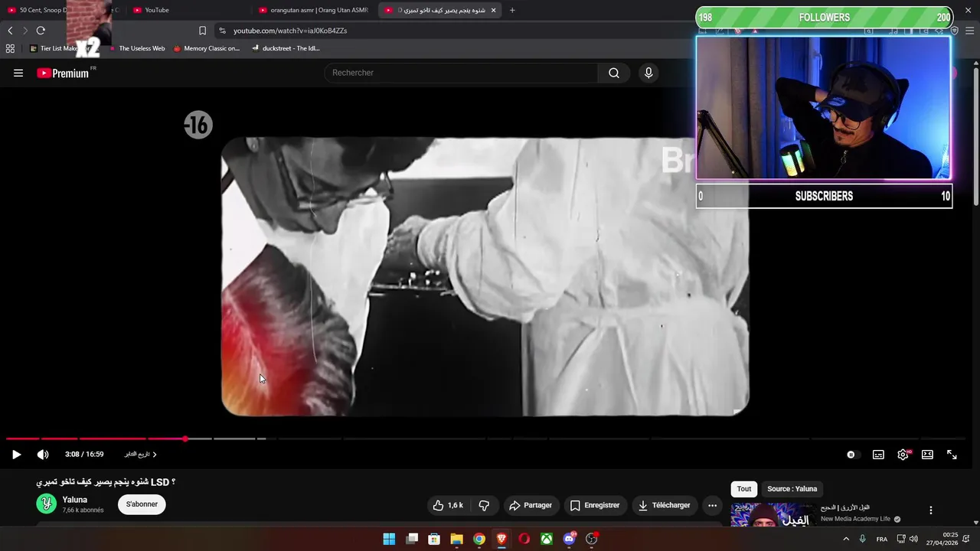Open the bookmarks apps grid icon
The image size is (980, 551).
coord(10,48)
